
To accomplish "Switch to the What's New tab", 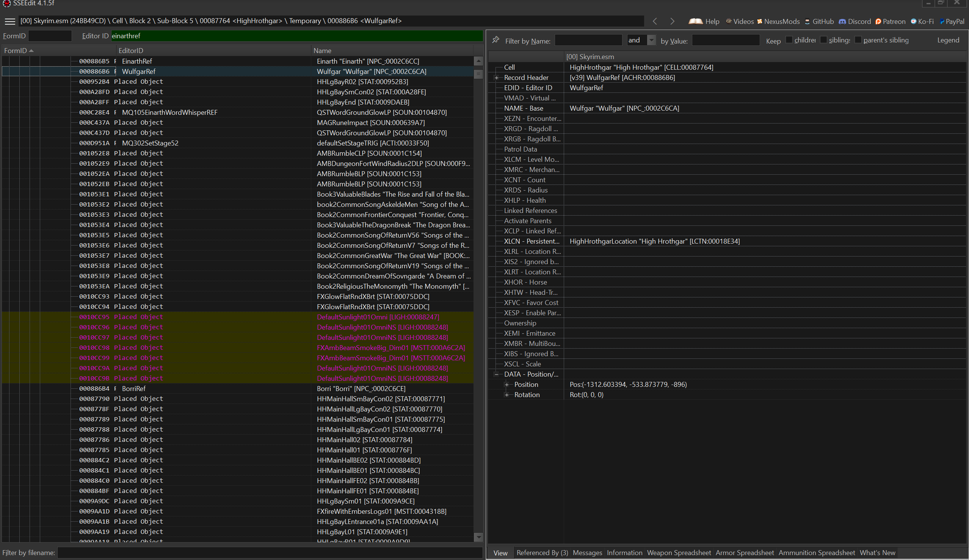I will [x=878, y=553].
